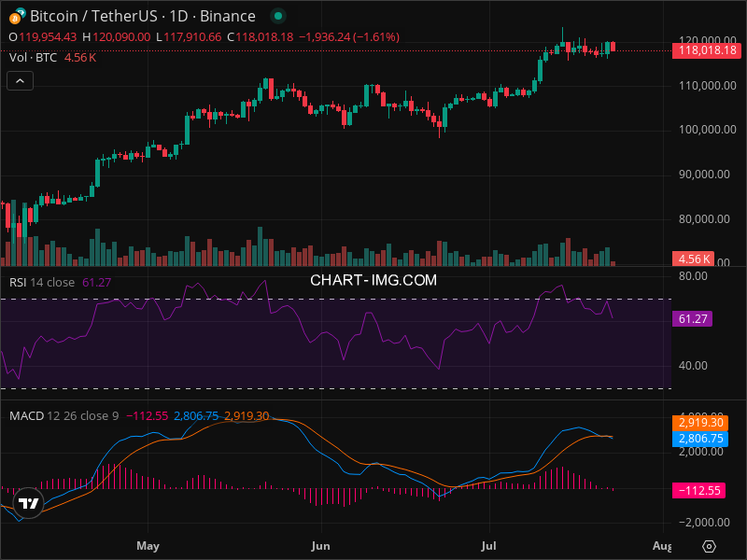
Task: Click the MACD legend value 2,806.75
Action: (196, 415)
